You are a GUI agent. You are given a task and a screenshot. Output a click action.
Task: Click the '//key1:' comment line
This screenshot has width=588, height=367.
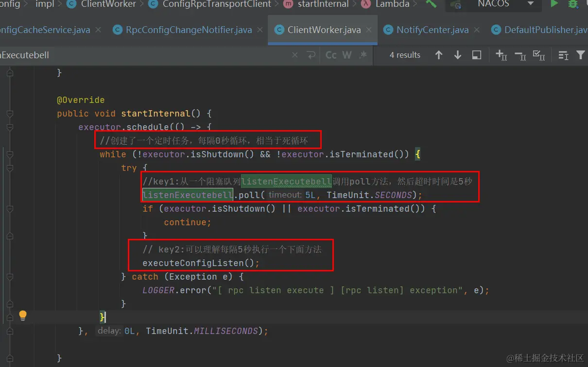[x=307, y=182]
